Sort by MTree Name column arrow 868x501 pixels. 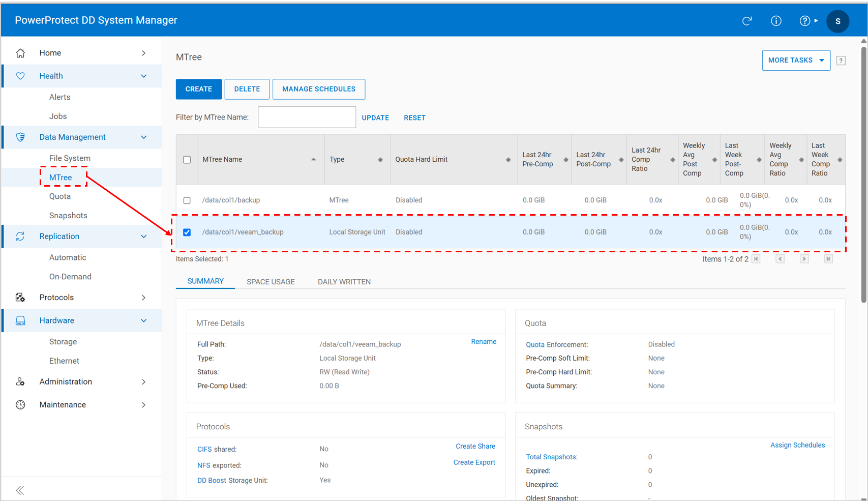[x=314, y=159]
